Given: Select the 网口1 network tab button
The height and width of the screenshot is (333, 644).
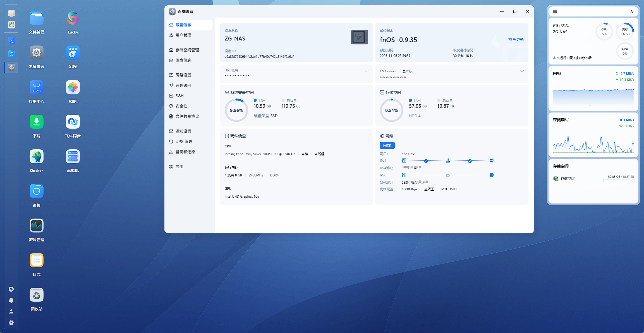Looking at the screenshot, I should pos(387,145).
